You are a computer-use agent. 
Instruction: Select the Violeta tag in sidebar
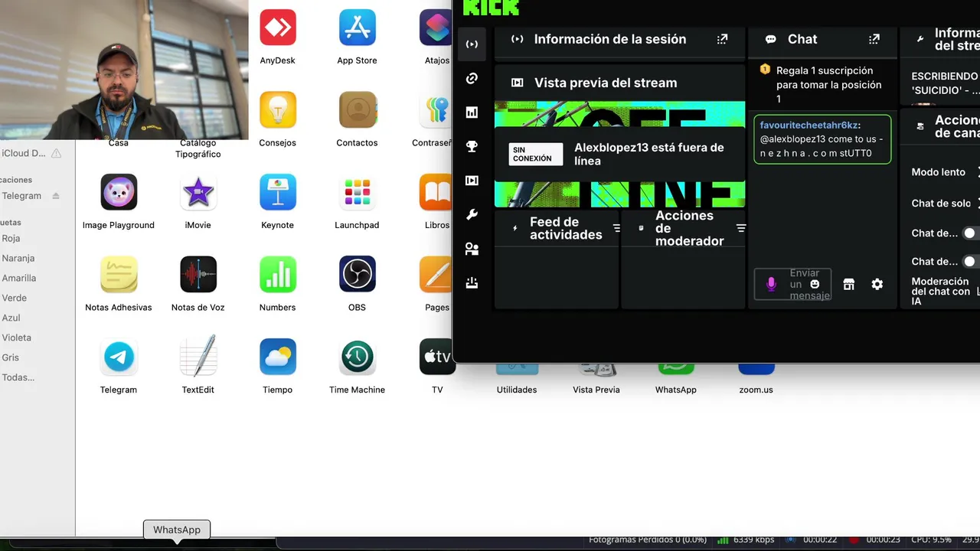click(x=16, y=337)
